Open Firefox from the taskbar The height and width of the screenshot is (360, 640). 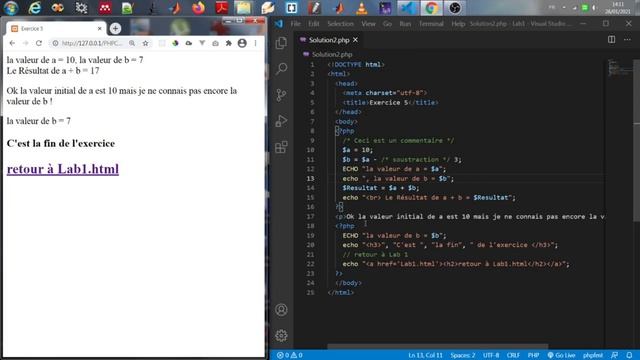[x=198, y=8]
